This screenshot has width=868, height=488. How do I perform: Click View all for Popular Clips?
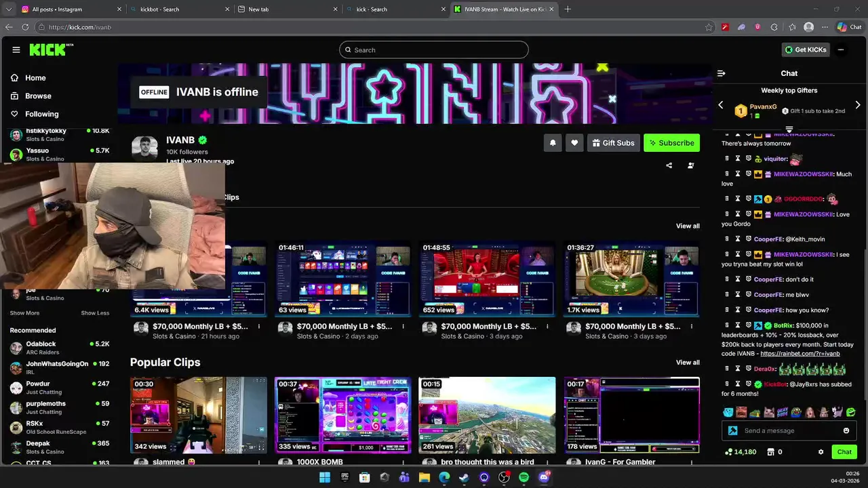[x=688, y=363]
